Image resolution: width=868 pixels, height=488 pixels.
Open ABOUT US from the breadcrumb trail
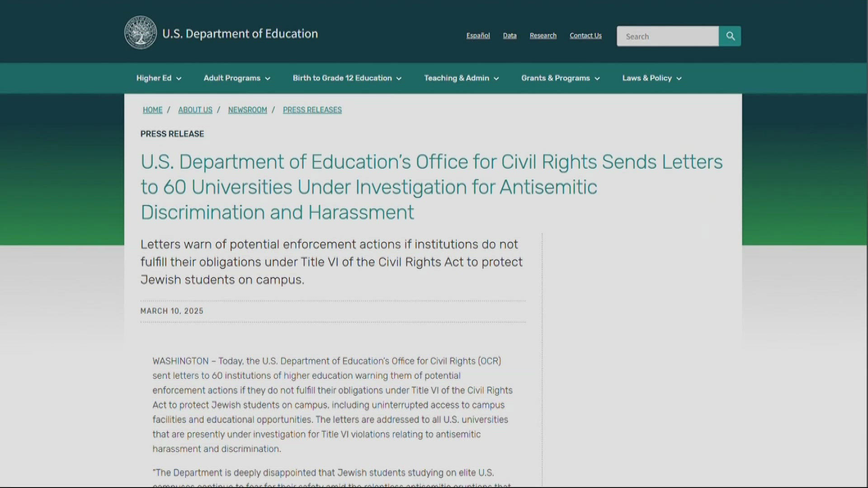[x=195, y=110]
